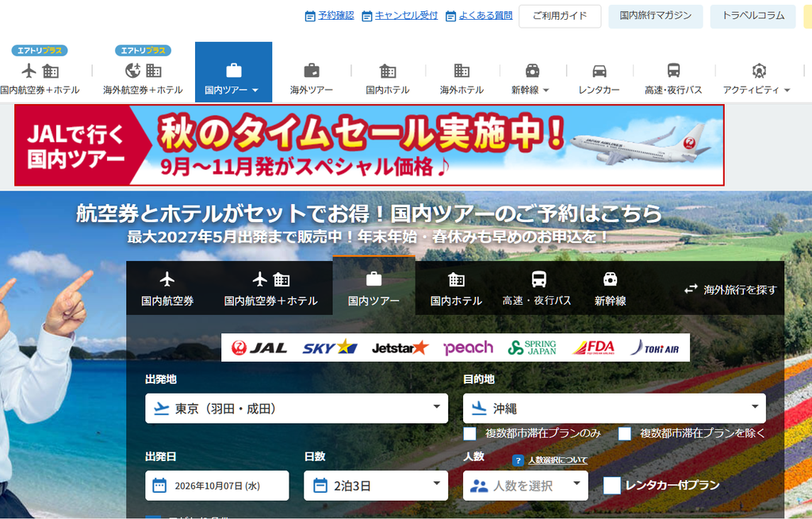812x519 pixels.
Task: Check 複数都市滞在プランのみ checkbox
Action: click(x=469, y=433)
